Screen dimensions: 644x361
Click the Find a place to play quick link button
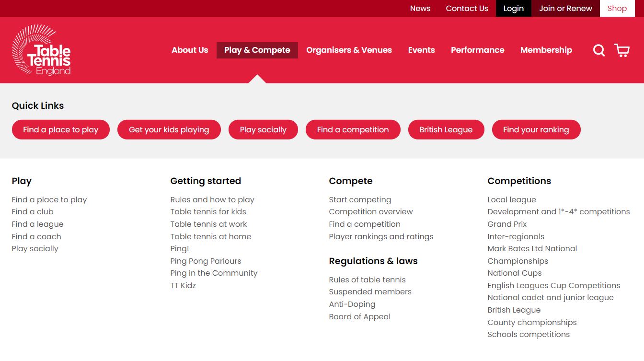pos(61,129)
